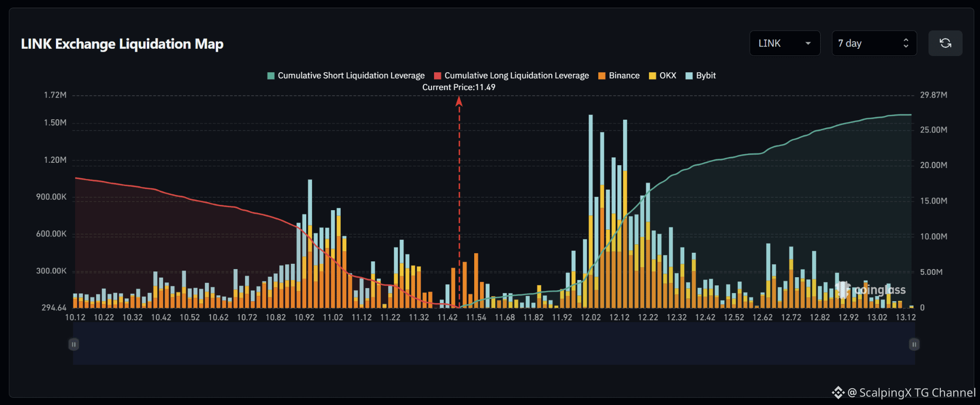Click the green Cumulative Short legend swatch
The image size is (980, 405).
coord(271,76)
